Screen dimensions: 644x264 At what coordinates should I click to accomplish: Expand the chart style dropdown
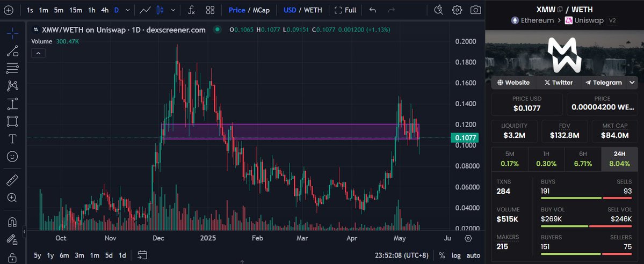click(173, 10)
